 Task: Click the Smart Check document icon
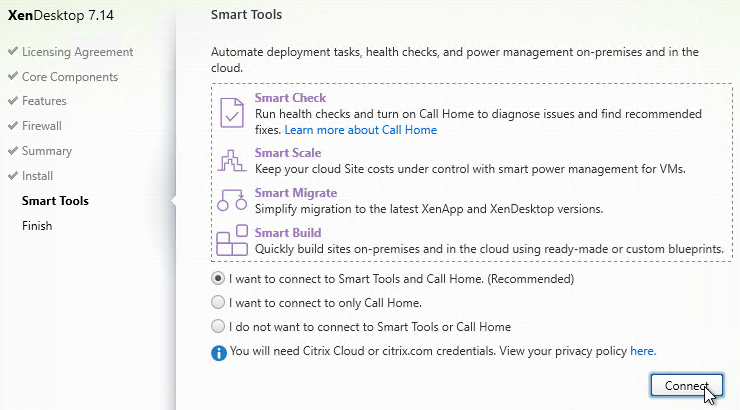click(232, 113)
